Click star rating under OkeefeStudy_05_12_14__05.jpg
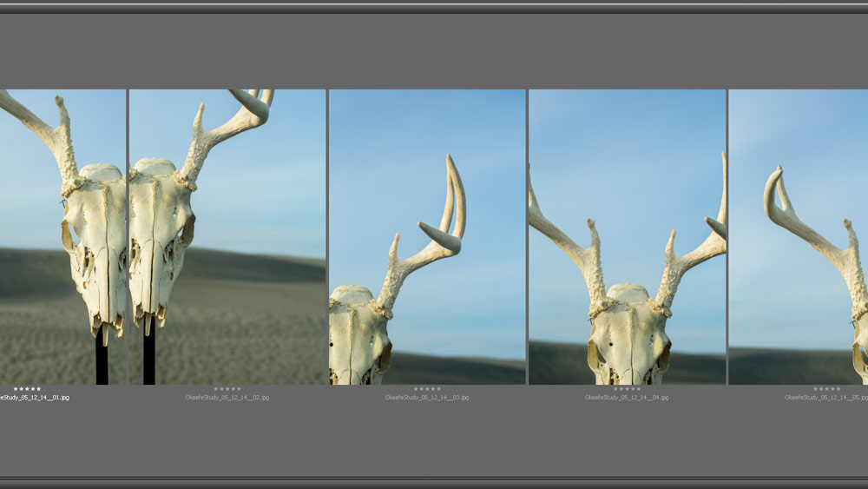 coord(827,389)
